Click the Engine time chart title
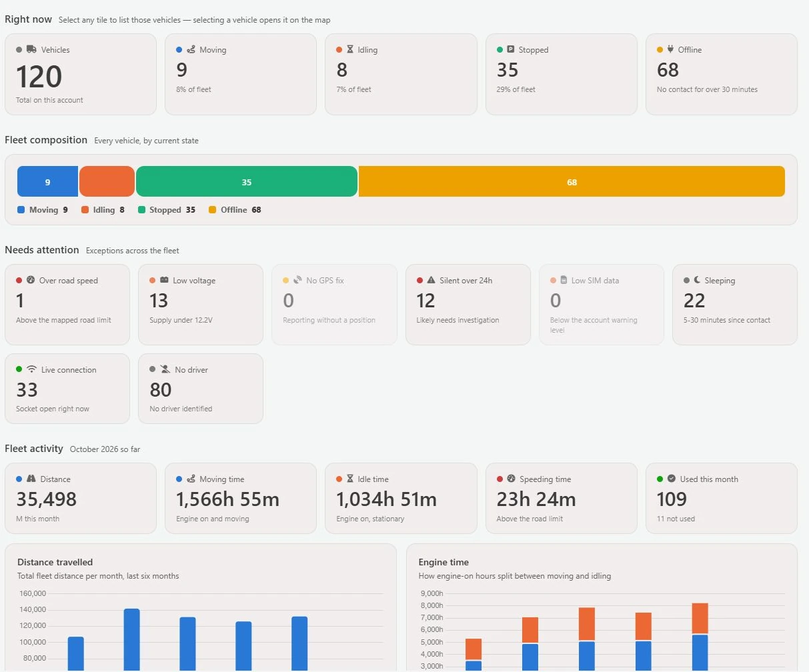809x672 pixels. point(444,562)
